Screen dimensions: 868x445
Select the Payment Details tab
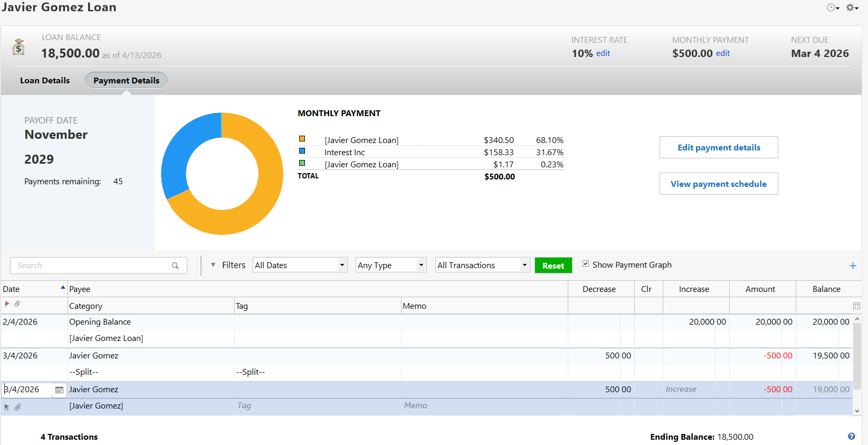(126, 80)
